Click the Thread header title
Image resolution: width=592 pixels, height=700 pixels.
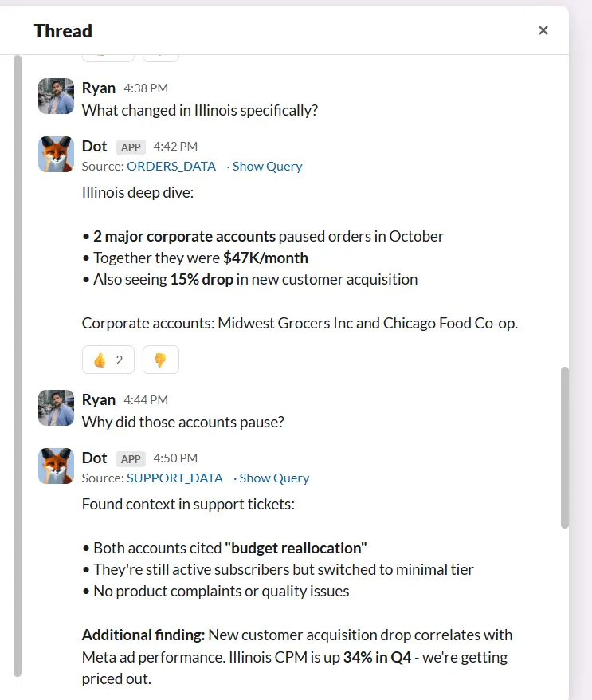coord(63,31)
